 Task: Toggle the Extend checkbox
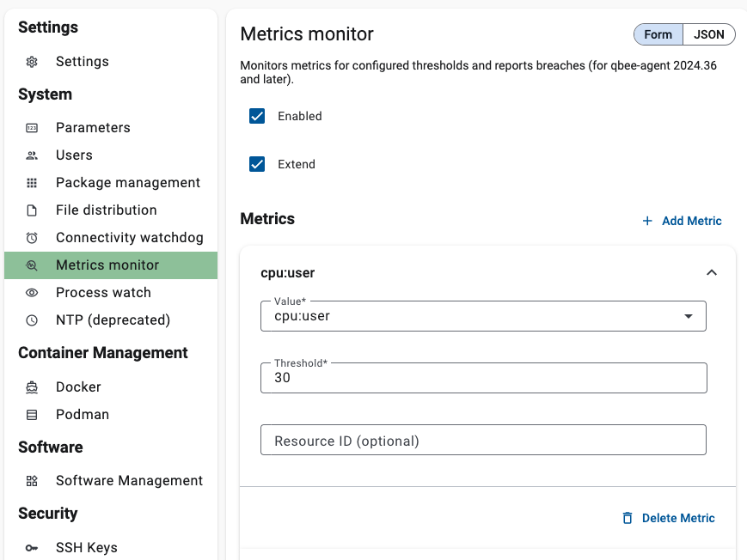(257, 164)
